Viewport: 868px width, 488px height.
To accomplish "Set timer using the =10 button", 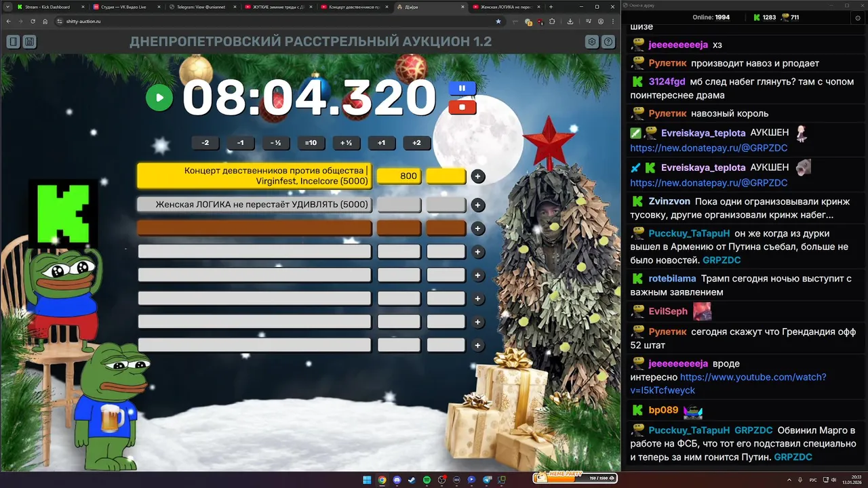I will pyautogui.click(x=311, y=143).
